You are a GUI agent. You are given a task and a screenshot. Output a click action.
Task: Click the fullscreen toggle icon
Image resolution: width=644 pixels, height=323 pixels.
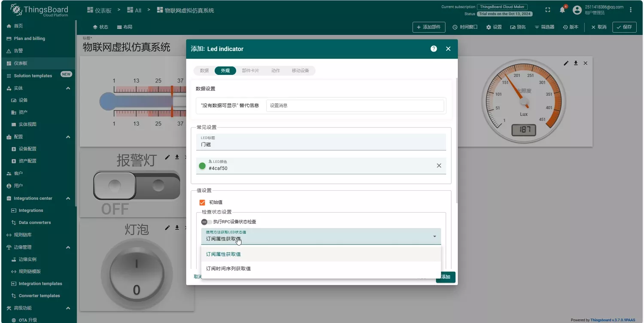tap(548, 10)
